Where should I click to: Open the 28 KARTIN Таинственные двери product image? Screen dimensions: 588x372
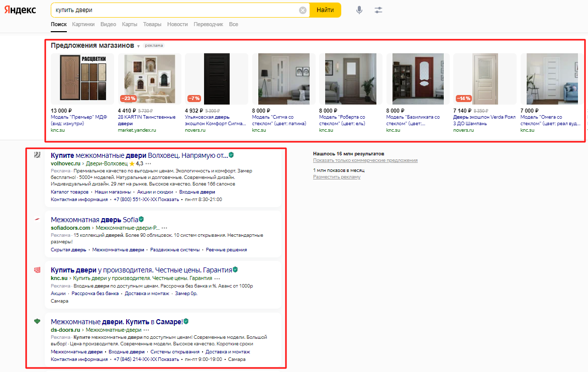pyautogui.click(x=150, y=79)
